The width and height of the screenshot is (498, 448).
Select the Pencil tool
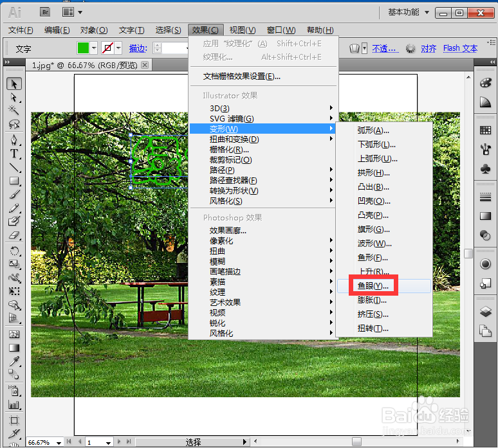(x=14, y=208)
